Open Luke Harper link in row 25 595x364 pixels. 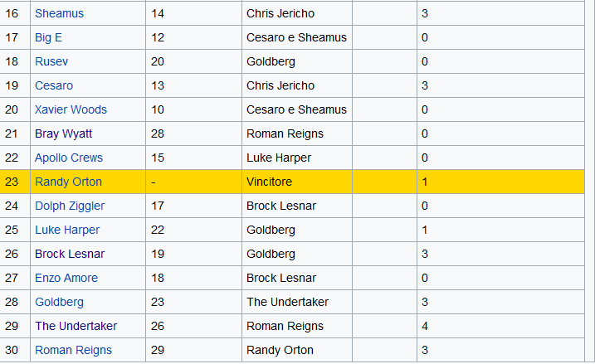click(x=67, y=230)
